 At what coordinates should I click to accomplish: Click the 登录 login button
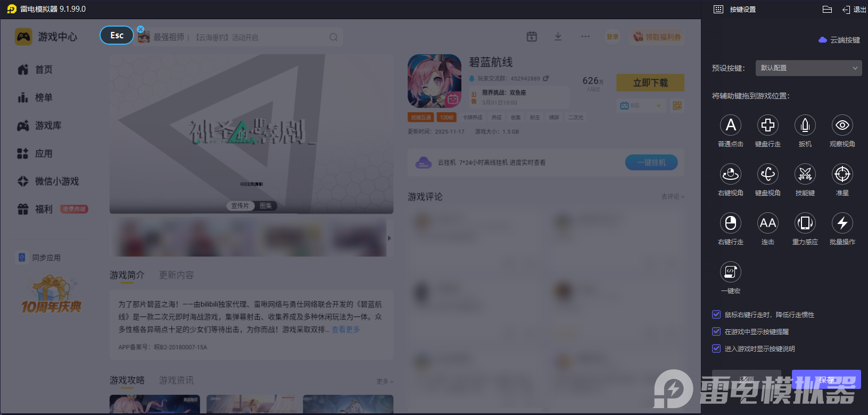(613, 37)
